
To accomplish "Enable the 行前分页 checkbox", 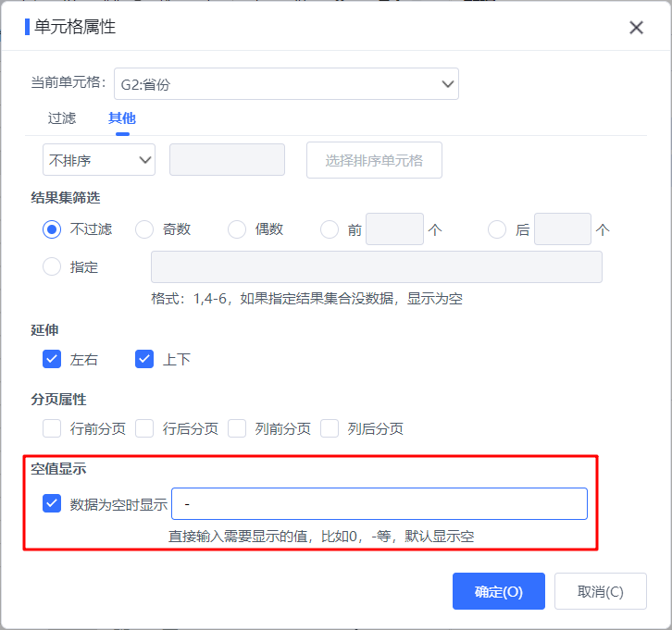I will pos(52,428).
